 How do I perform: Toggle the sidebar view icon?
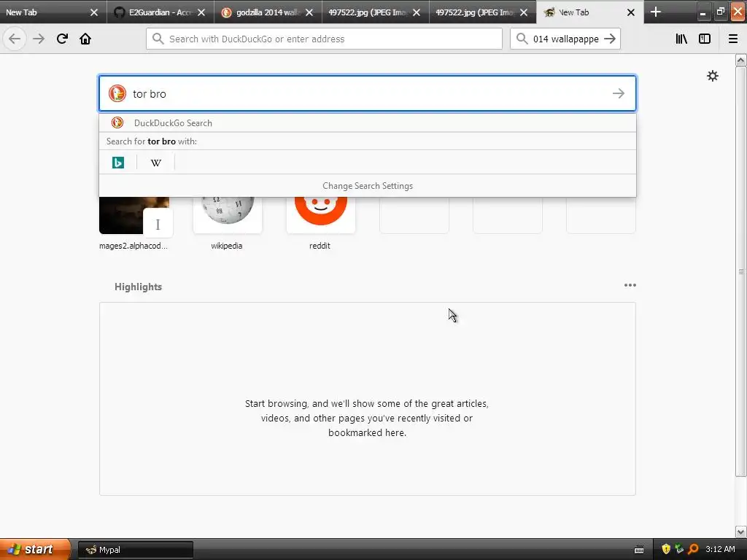click(705, 39)
